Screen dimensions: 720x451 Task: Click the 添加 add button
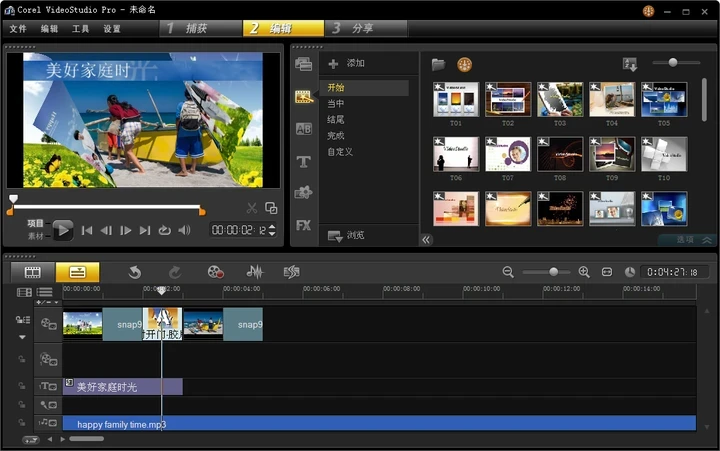tap(347, 63)
